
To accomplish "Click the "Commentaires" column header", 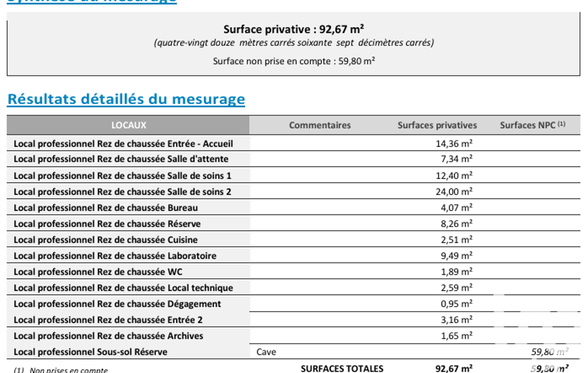I will click(x=320, y=125).
